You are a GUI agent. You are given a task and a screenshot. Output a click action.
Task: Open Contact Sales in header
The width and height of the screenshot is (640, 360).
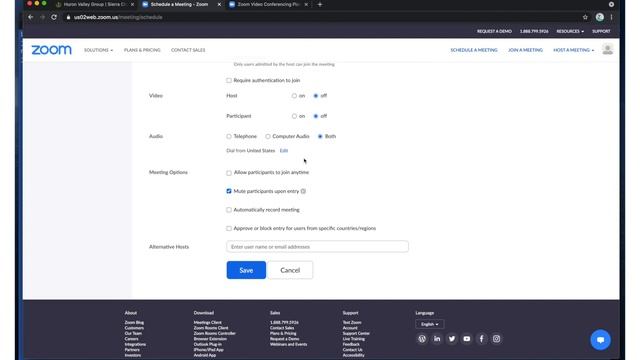click(188, 50)
